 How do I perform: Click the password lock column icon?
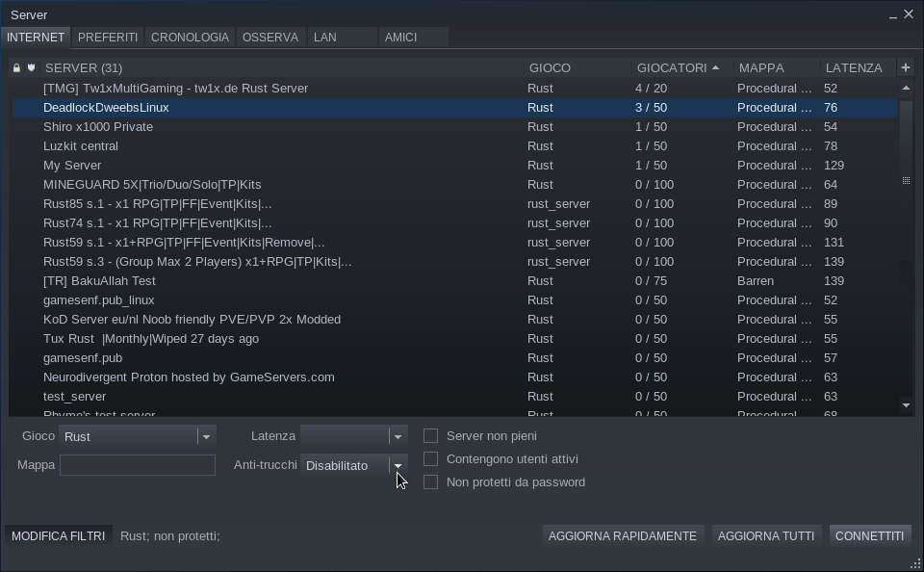[x=16, y=67]
